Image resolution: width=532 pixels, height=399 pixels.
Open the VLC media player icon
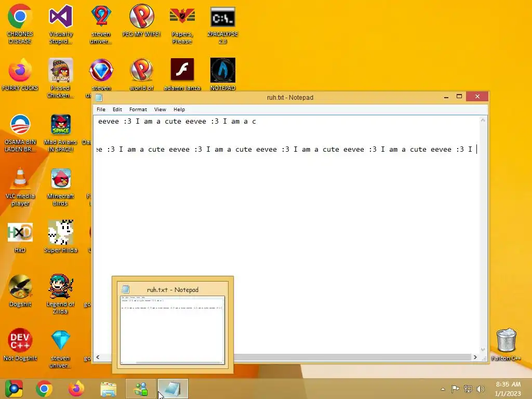(x=20, y=187)
